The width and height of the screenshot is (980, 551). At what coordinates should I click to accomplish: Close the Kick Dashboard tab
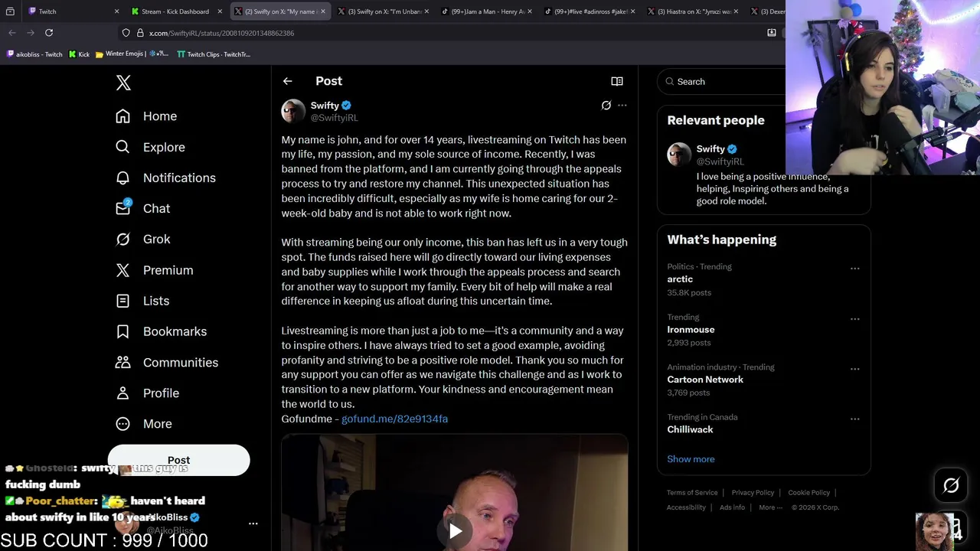click(x=220, y=11)
